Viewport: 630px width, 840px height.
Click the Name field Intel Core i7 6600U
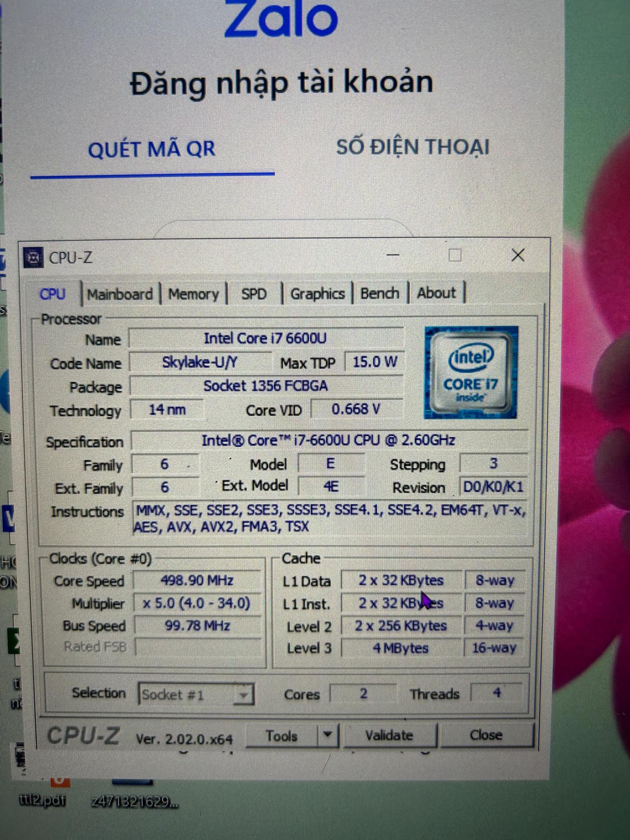266,338
